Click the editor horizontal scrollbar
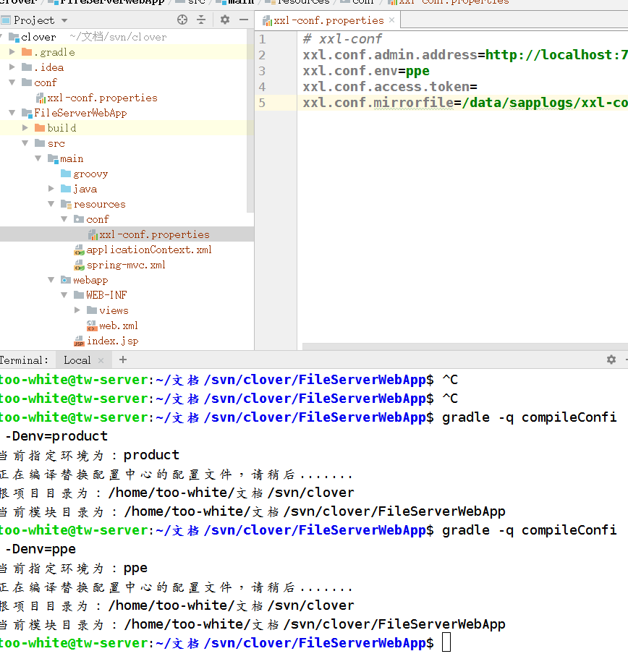The width and height of the screenshot is (628, 672). pyautogui.click(x=465, y=346)
